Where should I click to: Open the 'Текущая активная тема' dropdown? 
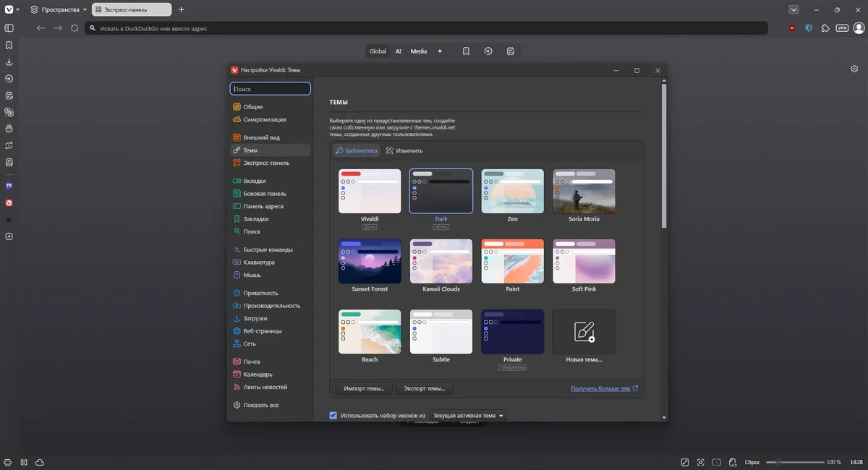click(468, 416)
